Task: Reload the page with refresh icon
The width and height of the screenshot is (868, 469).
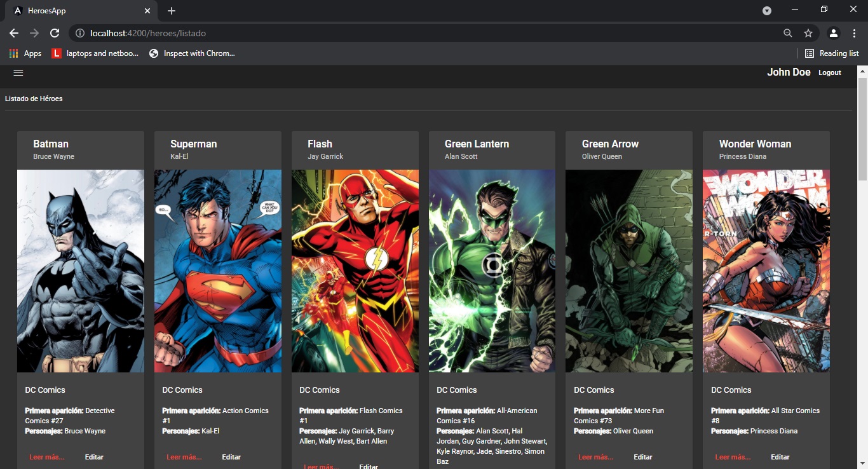Action: click(55, 33)
